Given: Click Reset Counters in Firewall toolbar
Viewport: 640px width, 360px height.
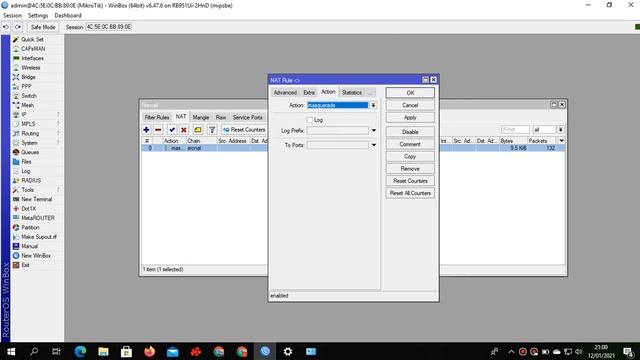Looking at the screenshot, I should (x=244, y=130).
